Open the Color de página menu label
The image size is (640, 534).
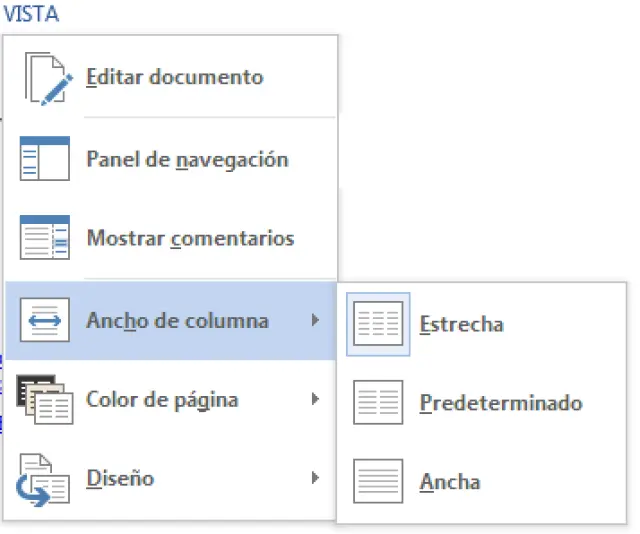point(162,400)
